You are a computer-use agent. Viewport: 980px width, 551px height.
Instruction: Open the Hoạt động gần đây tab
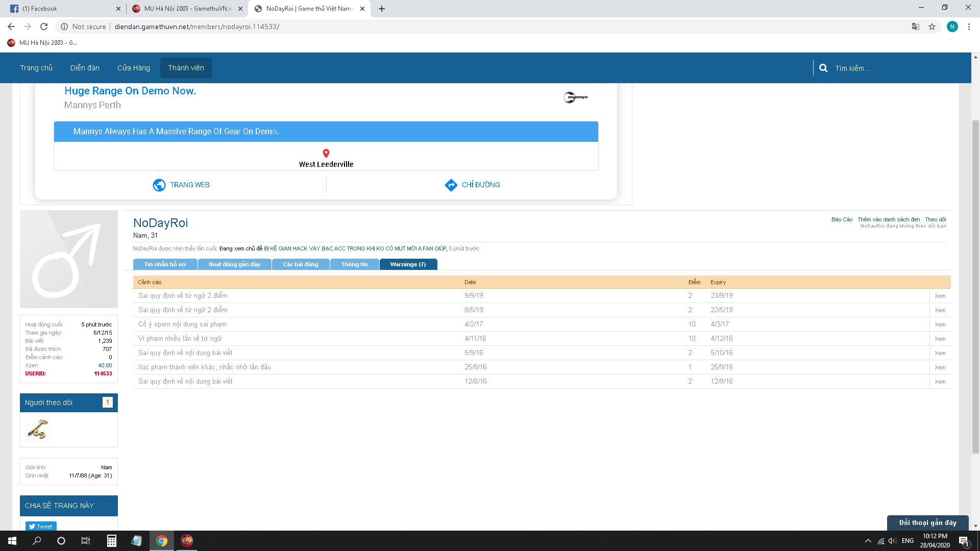(234, 264)
